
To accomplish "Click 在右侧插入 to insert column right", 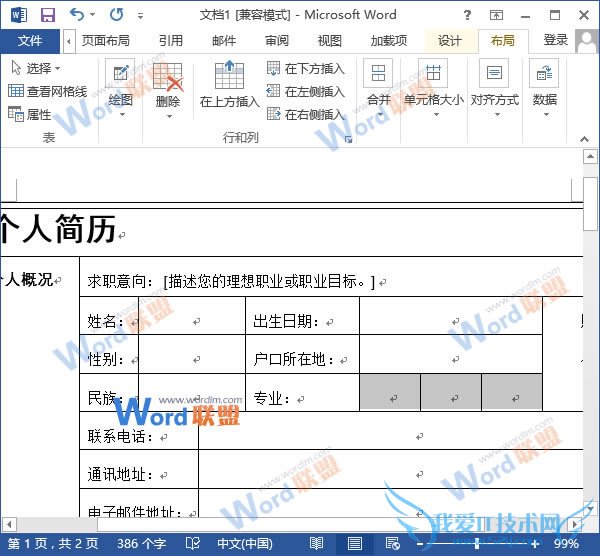I will (306, 114).
